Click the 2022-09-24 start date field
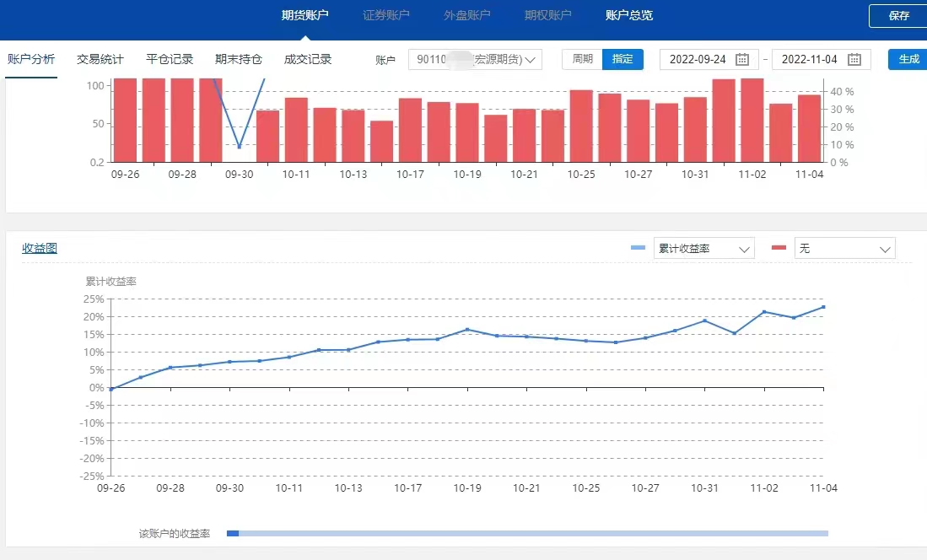The image size is (927, 560). [697, 59]
